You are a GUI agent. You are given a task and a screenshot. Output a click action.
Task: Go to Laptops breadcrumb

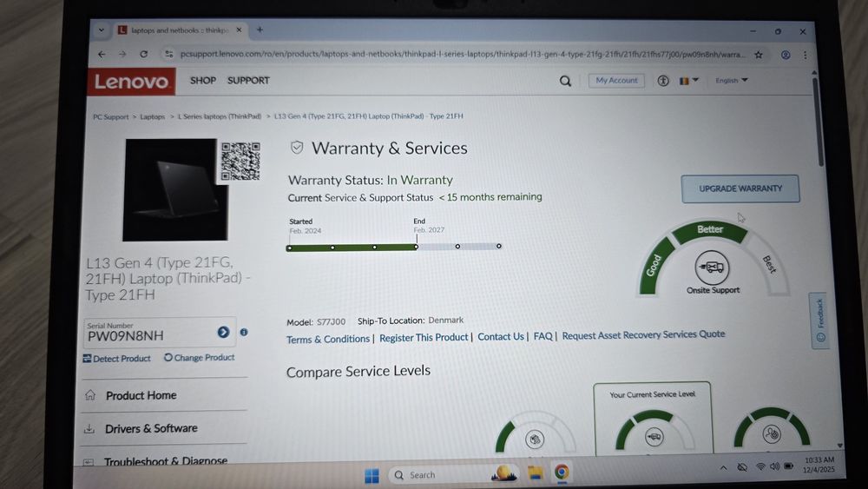point(152,117)
